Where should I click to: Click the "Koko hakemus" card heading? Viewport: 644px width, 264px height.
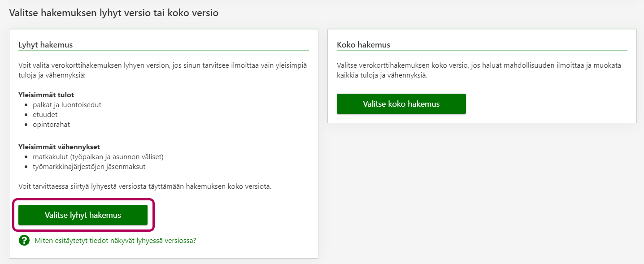363,45
